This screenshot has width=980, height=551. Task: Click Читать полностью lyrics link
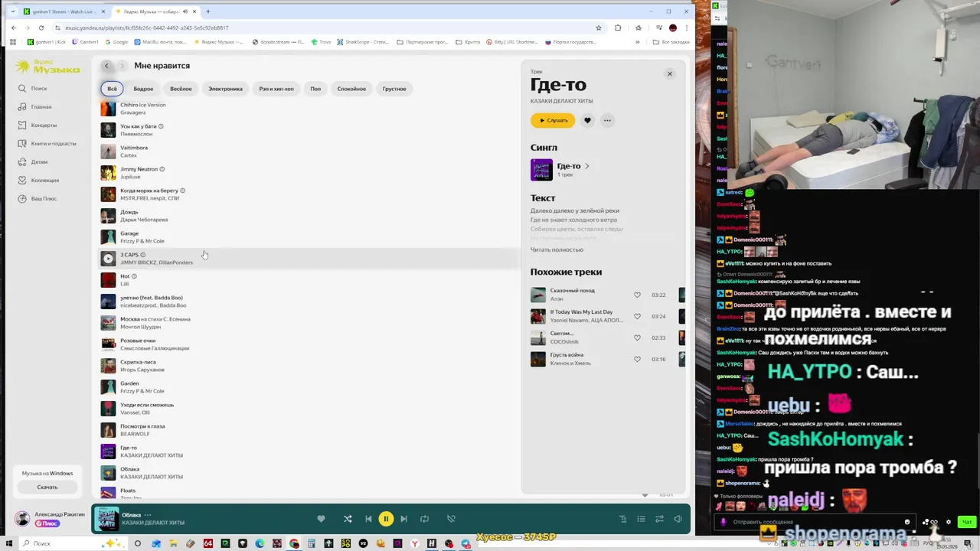click(557, 249)
